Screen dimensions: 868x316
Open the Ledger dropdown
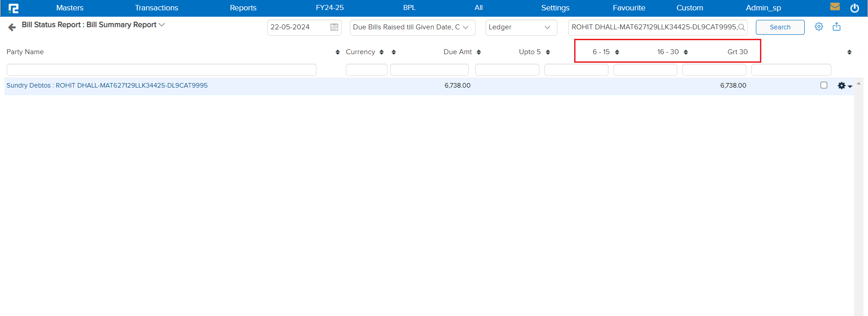pos(520,27)
